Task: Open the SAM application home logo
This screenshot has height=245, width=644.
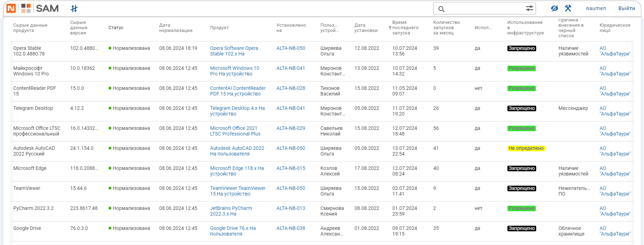Action: (x=40, y=8)
